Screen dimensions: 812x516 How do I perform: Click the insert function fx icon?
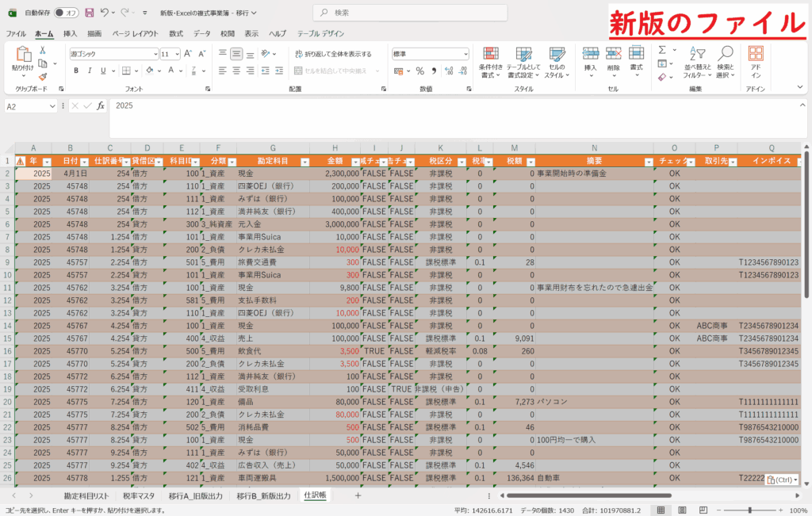(x=101, y=105)
